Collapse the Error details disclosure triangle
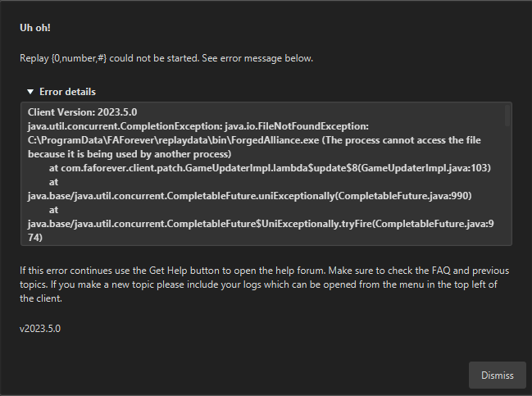The height and width of the screenshot is (396, 532). [x=30, y=92]
